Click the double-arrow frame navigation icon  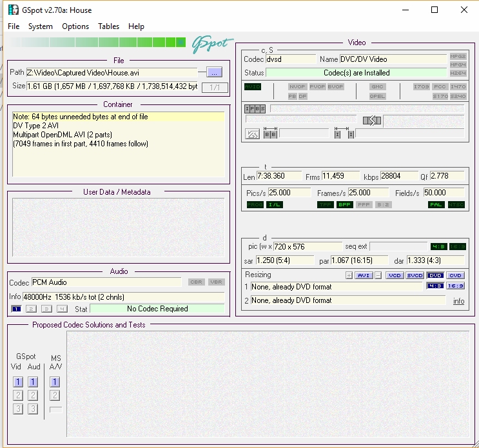point(372,121)
